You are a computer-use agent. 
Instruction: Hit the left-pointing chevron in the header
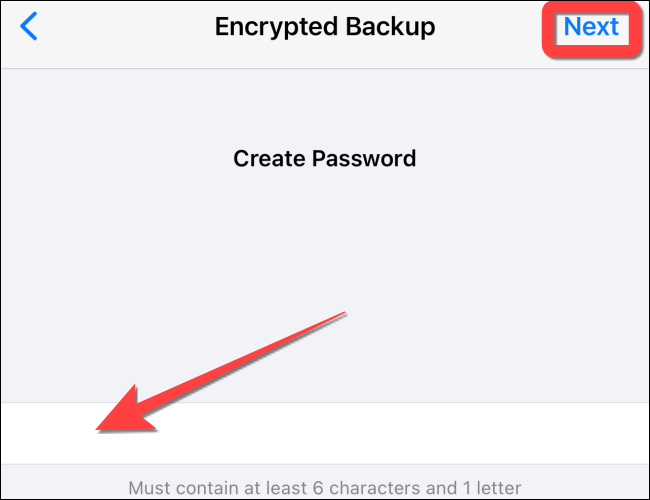tap(30, 27)
